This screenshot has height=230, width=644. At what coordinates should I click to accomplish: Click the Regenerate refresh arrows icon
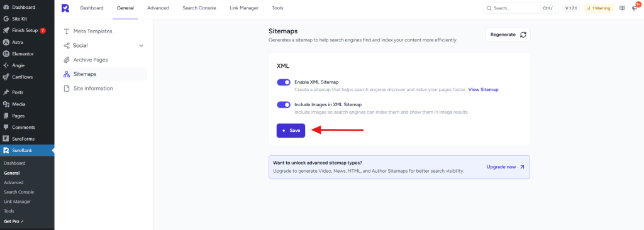523,35
